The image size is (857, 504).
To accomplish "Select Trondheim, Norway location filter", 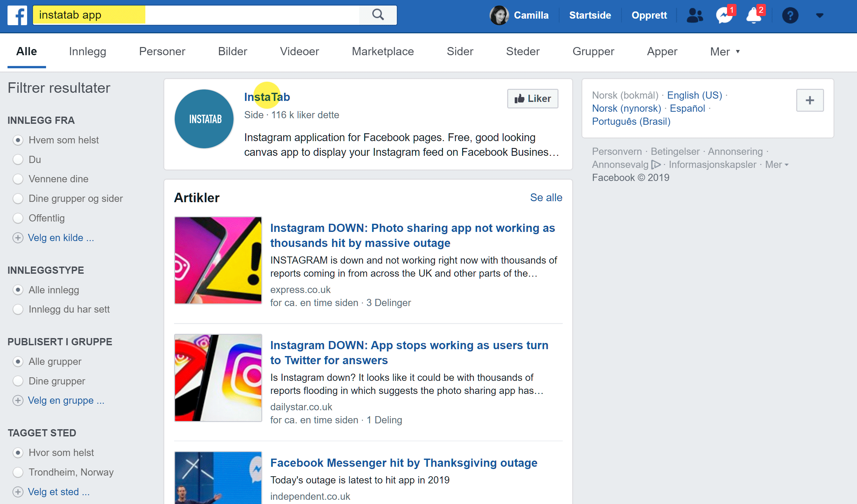I will coord(18,472).
